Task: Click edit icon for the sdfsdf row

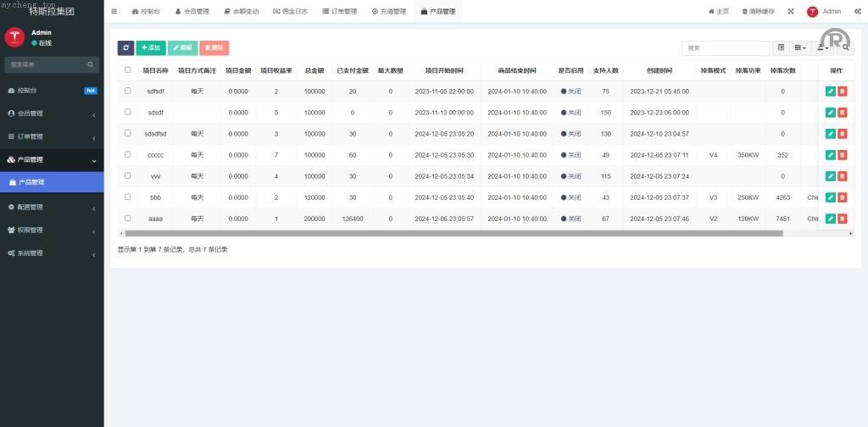Action: (x=830, y=91)
